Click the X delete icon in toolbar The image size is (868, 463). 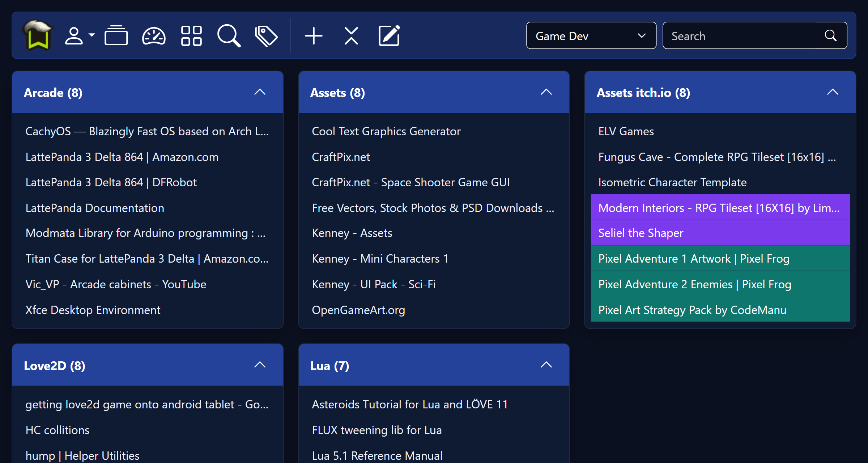pyautogui.click(x=351, y=36)
